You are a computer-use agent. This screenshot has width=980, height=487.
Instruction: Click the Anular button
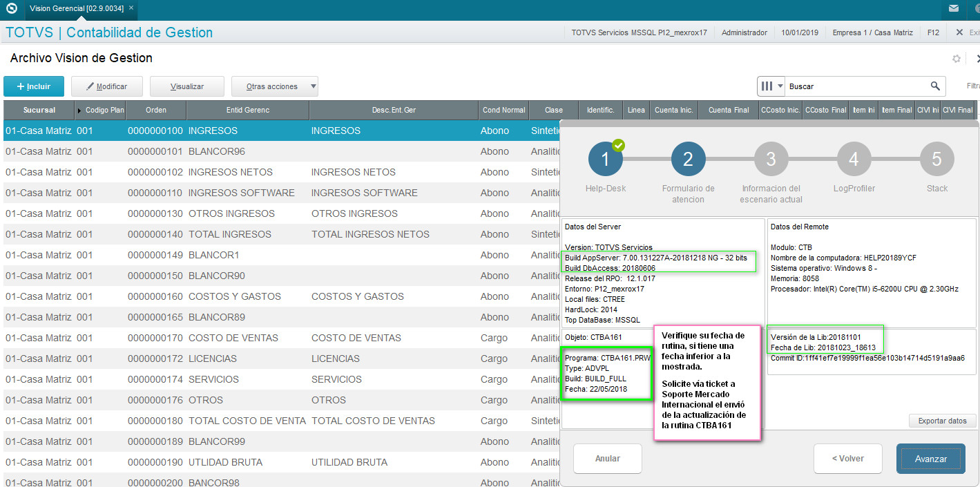coord(608,459)
